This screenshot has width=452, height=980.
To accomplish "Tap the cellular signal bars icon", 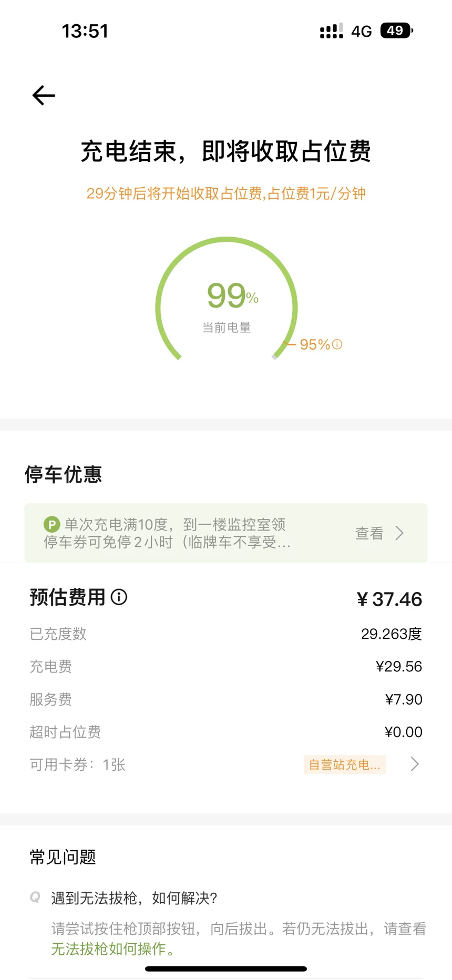I will 332,31.
